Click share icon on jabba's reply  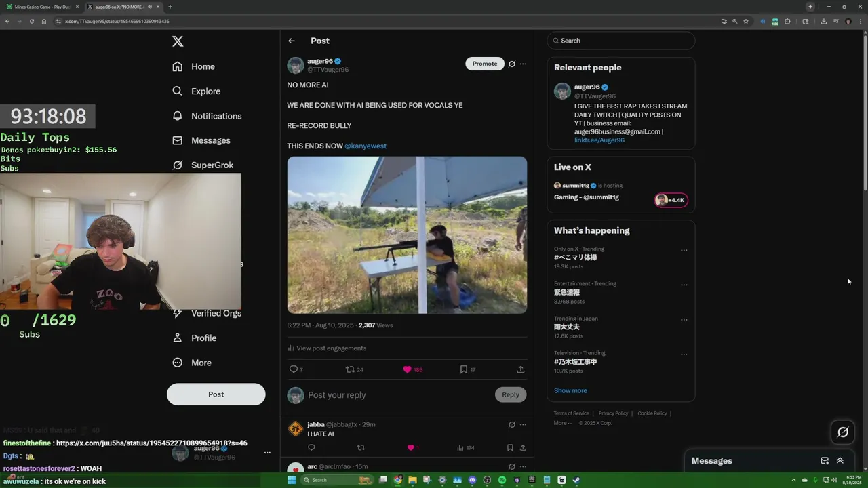pos(523,447)
